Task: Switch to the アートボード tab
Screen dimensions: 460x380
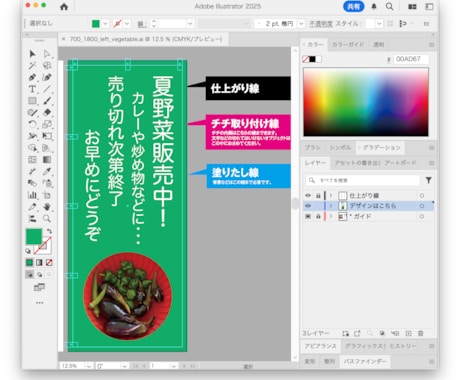Action: tap(400, 163)
